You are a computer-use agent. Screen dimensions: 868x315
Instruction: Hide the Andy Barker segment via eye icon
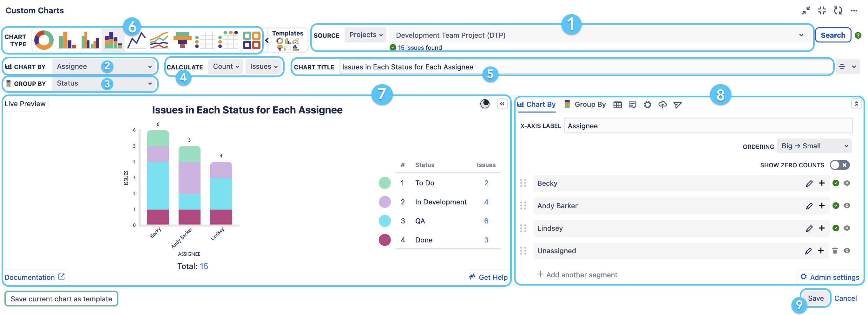tap(847, 206)
